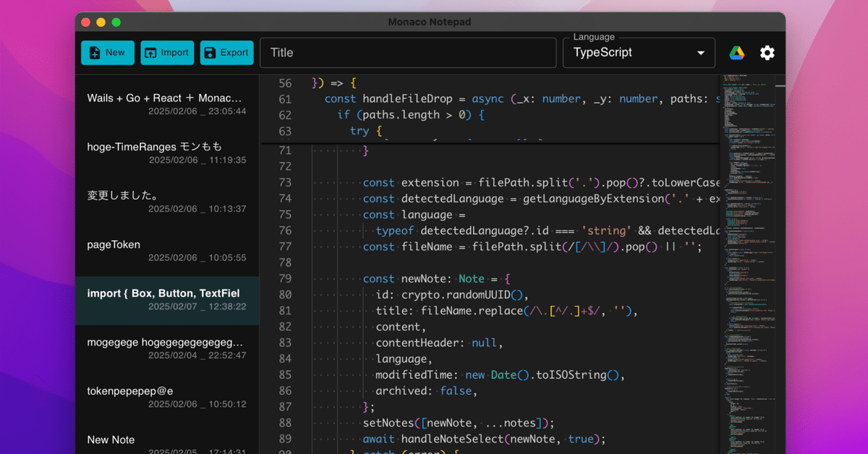Screen dimensions: 868x454
Task: Open the New Note entry in sidebar
Action: click(x=167, y=441)
